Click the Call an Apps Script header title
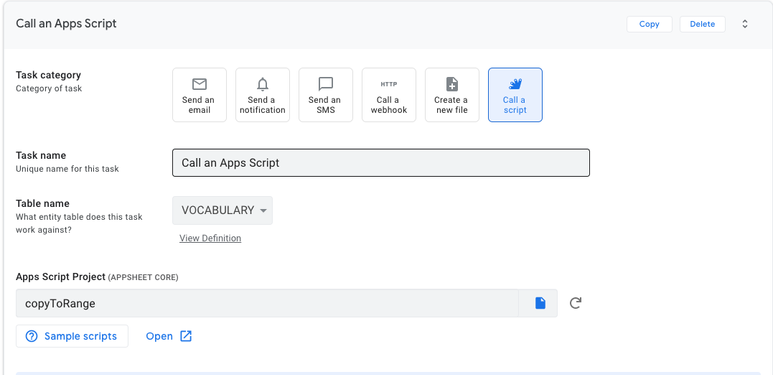Viewport: 773px width, 375px height. point(66,24)
